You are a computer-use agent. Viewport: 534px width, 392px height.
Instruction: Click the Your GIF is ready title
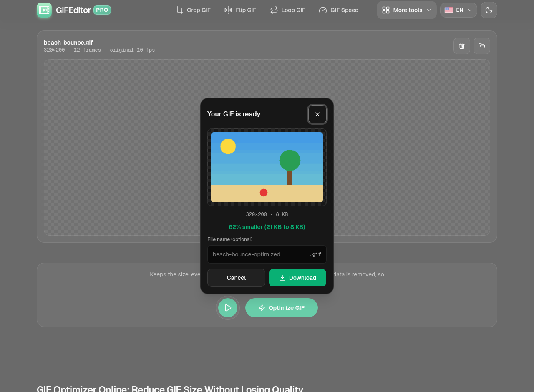point(234,114)
